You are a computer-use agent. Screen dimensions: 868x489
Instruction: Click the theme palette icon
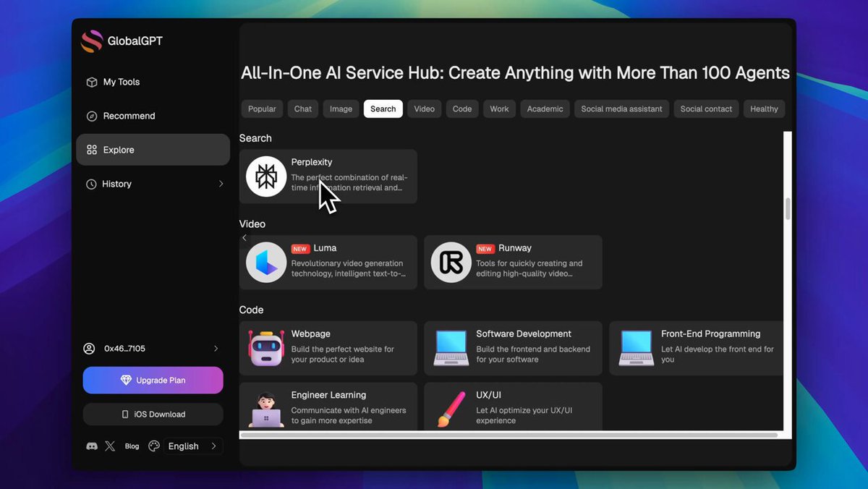coord(154,446)
